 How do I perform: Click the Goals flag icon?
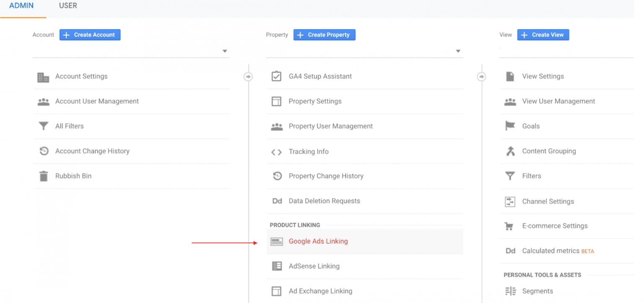510,126
